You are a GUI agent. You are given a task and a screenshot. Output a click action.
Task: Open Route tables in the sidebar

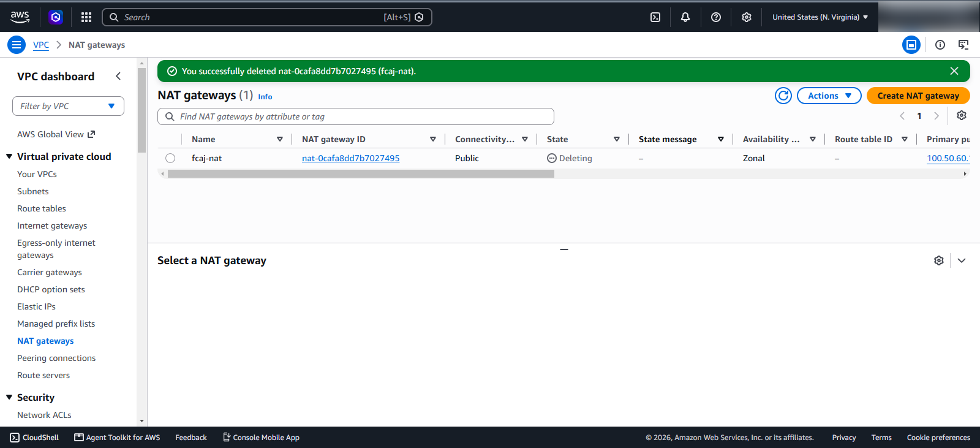[x=42, y=208]
